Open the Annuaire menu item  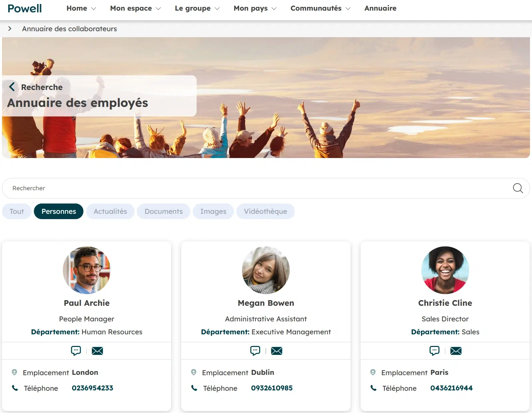click(380, 8)
